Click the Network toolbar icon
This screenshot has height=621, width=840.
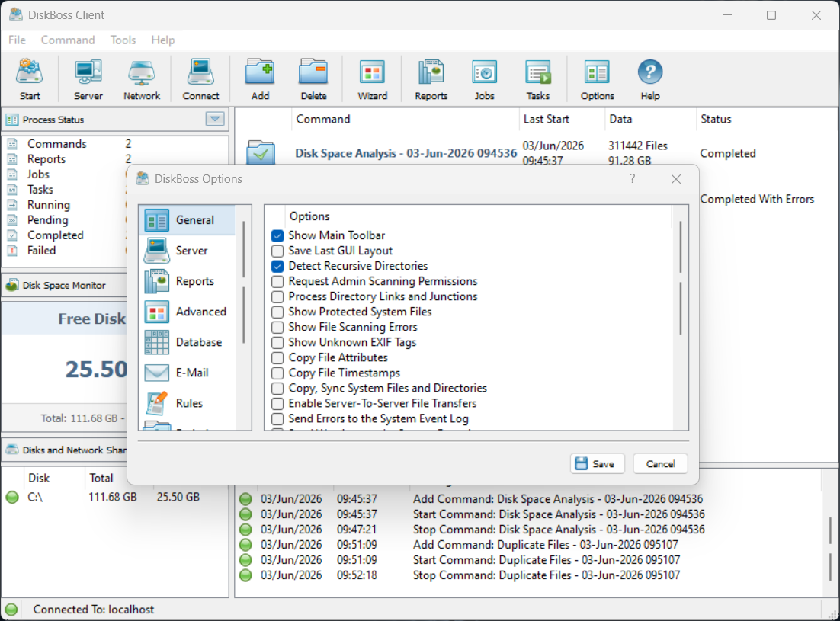point(142,79)
